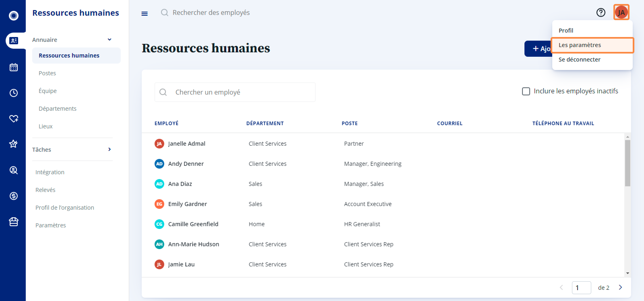Viewport: 644px width, 301px height.
Task: Open the calendar icon in the sidebar
Action: 13,67
